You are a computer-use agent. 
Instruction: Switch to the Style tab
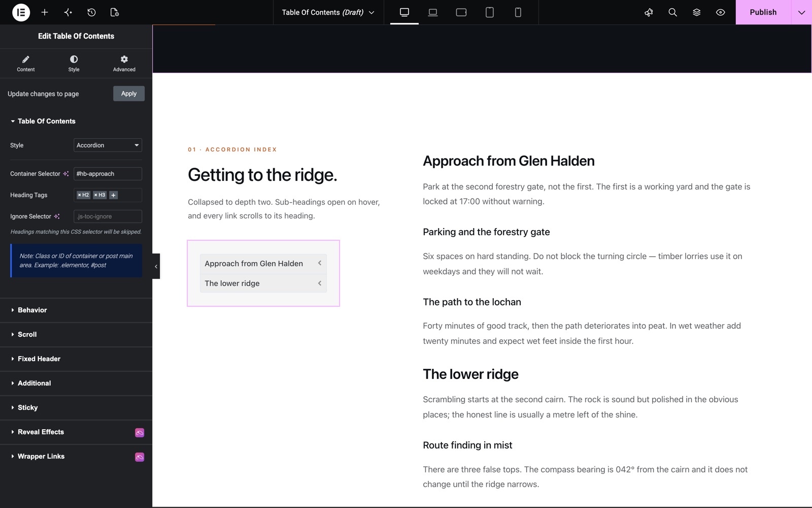(x=74, y=63)
